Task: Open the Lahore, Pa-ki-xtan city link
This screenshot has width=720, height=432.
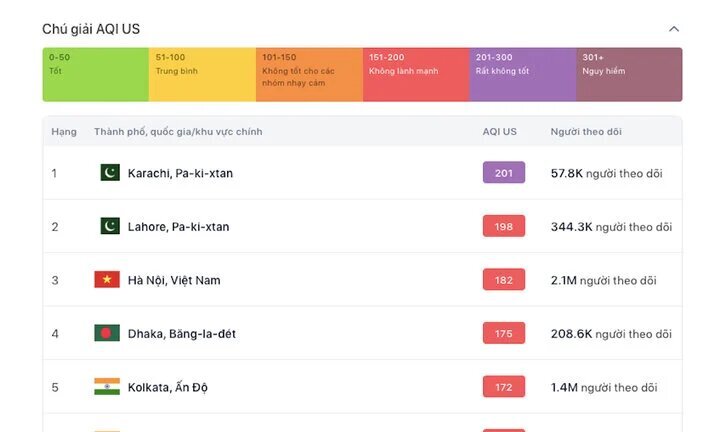Action: [178, 227]
